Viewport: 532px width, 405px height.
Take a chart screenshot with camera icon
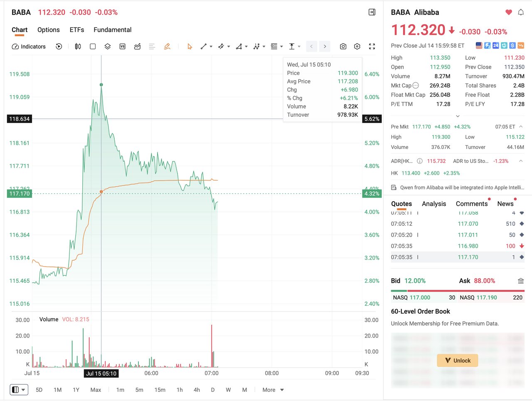[x=343, y=47]
